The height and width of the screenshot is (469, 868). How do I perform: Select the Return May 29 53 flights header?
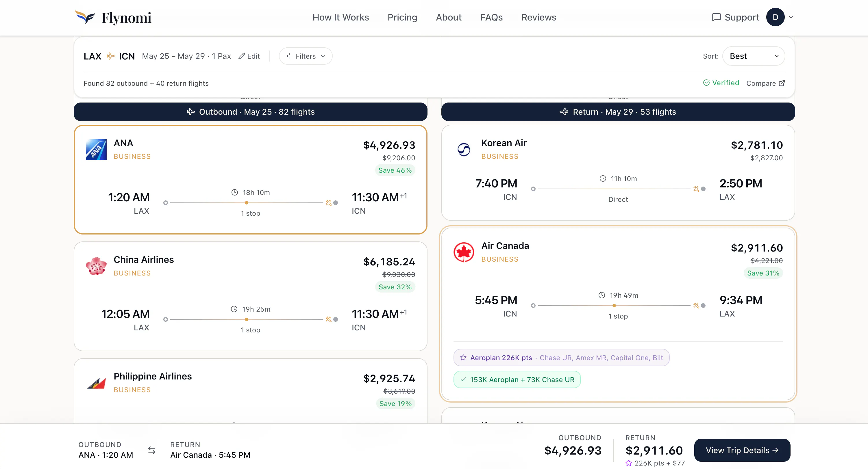click(618, 112)
